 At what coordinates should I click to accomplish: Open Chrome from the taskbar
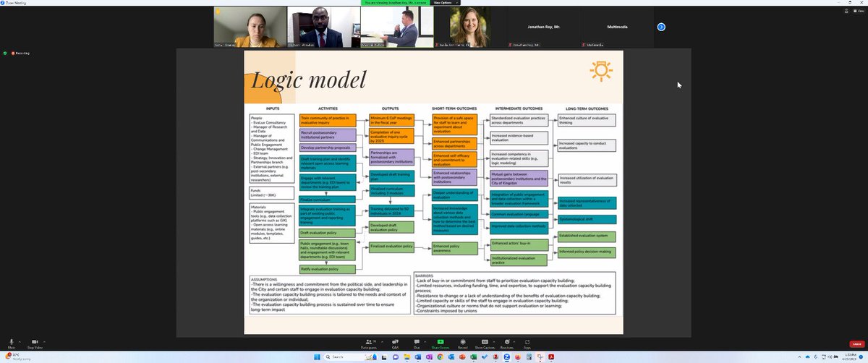coord(440,356)
